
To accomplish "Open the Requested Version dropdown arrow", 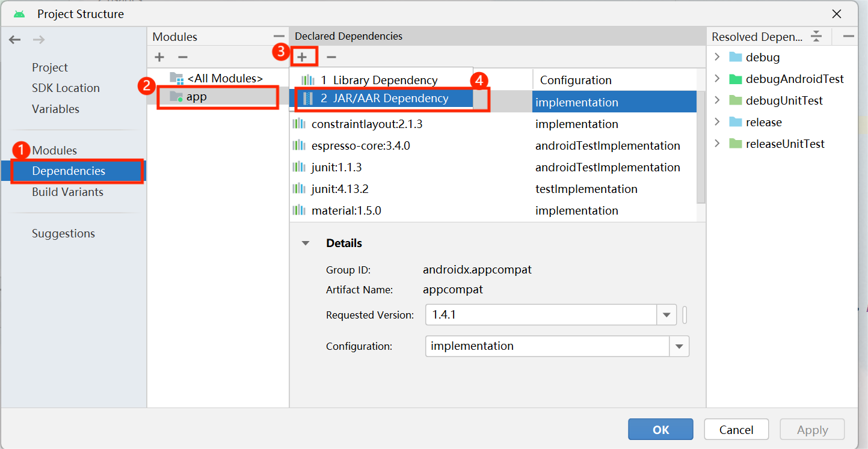I will click(x=666, y=315).
